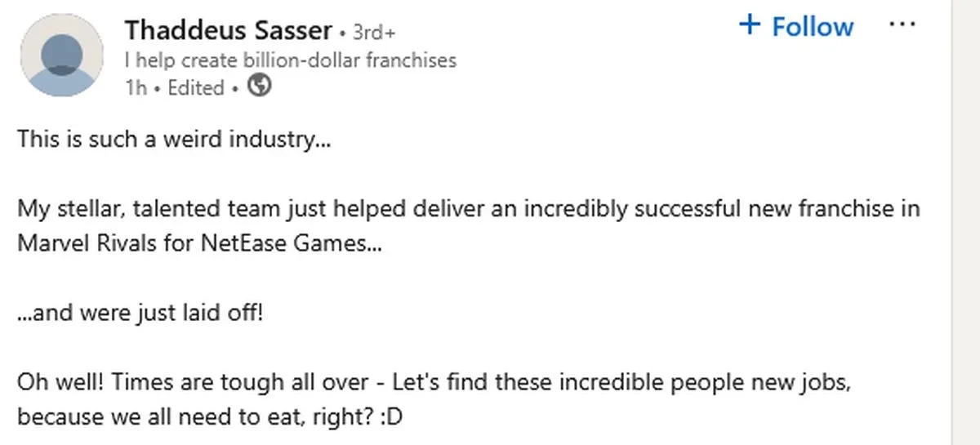Click the "Edited" label under the name
The width and height of the screenshot is (980, 445).
pos(195,87)
